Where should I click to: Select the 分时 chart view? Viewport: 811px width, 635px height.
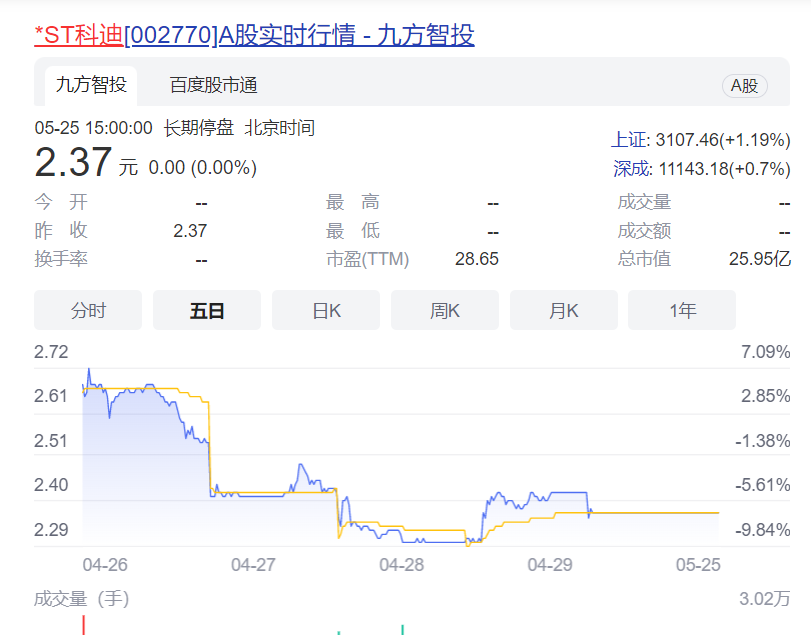88,311
